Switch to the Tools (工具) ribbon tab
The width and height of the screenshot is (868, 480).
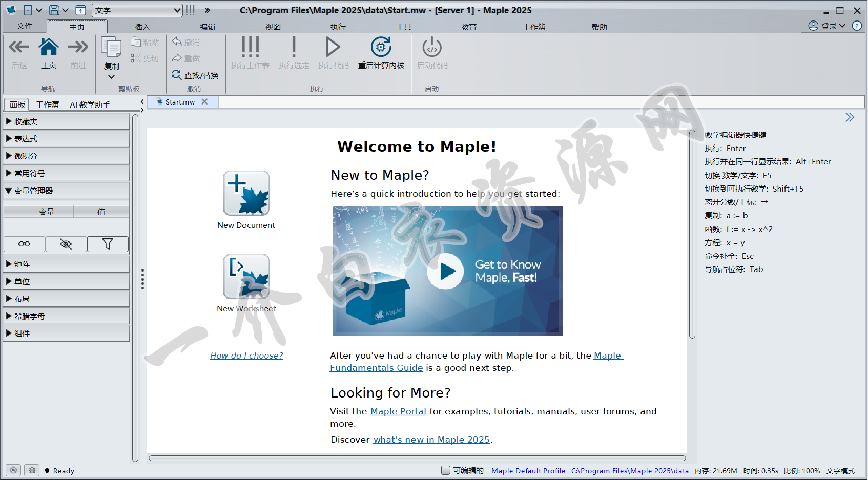[x=404, y=27]
